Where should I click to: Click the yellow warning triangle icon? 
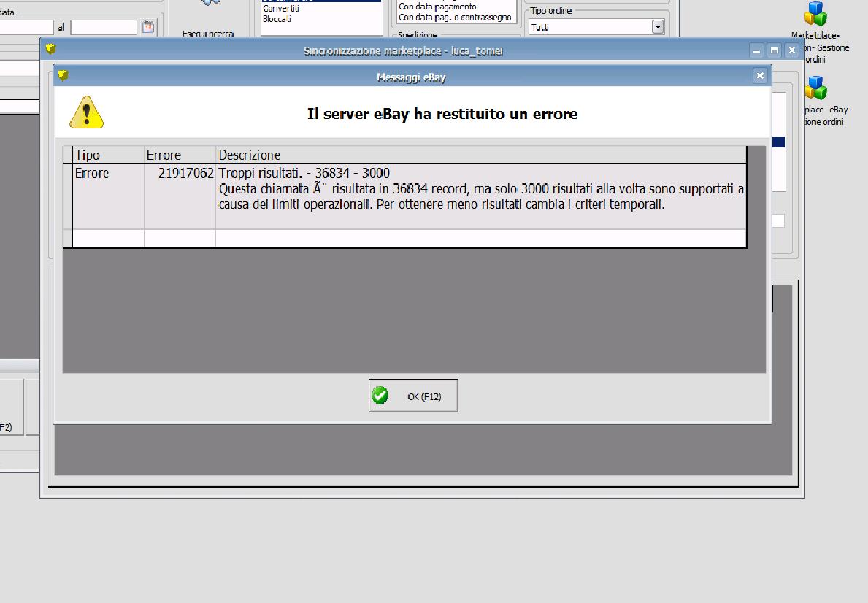click(86, 112)
